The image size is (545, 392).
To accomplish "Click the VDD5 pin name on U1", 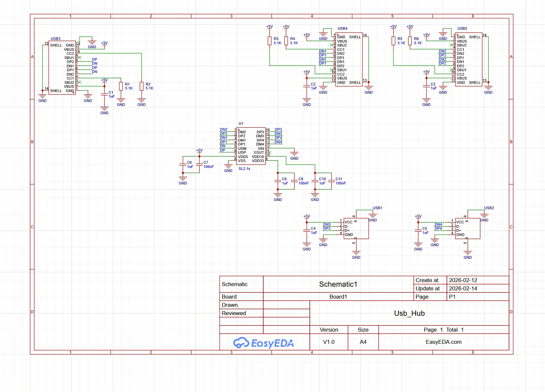I will (243, 157).
